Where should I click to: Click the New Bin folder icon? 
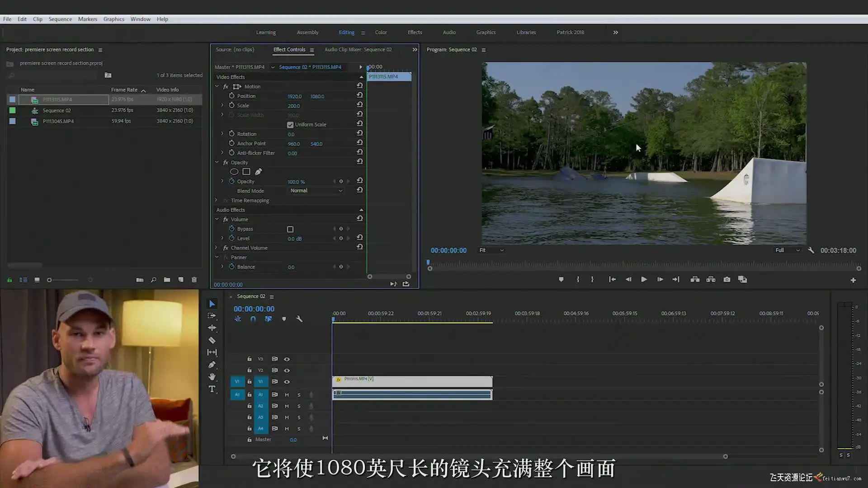(167, 280)
